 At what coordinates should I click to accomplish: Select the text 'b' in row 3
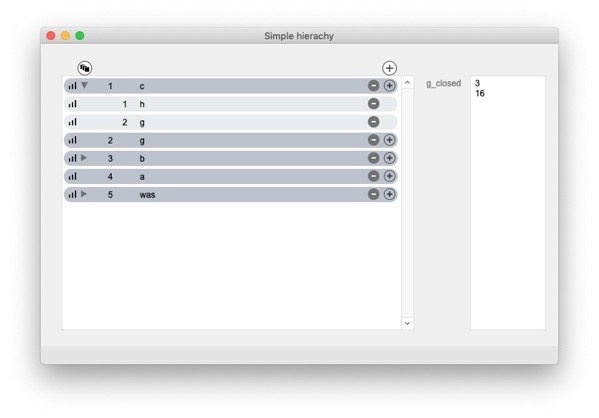pyautogui.click(x=142, y=159)
